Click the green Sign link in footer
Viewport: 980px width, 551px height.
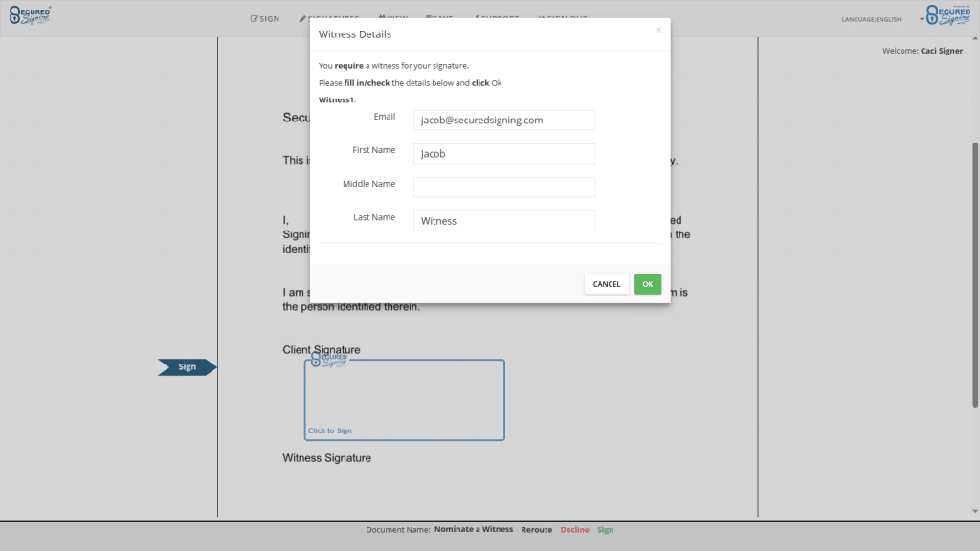point(605,529)
